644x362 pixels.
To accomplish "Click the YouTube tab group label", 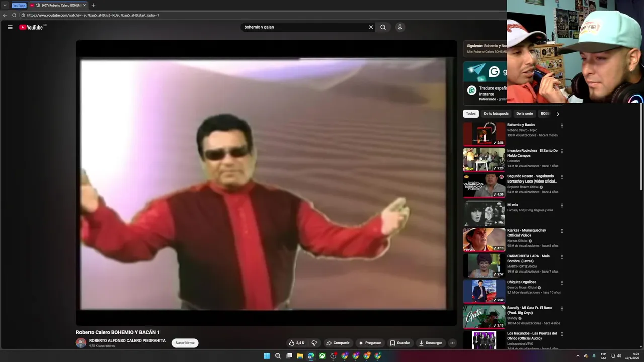I will (19, 5).
